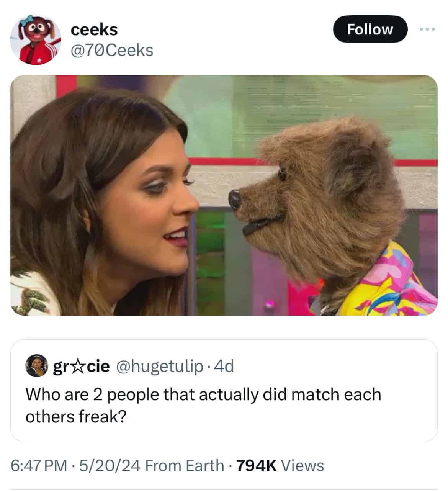Tap the From Earth location label
This screenshot has width=448, height=491.
point(185,466)
